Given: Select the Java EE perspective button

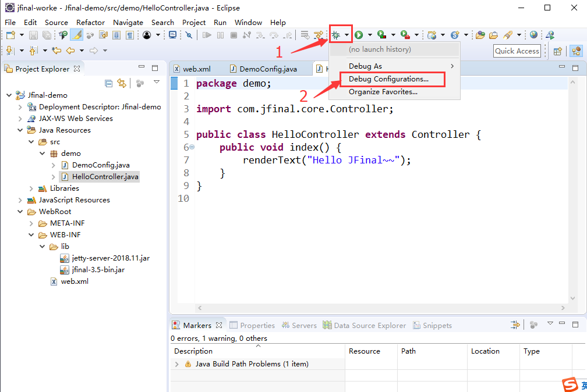Looking at the screenshot, I should 576,51.
